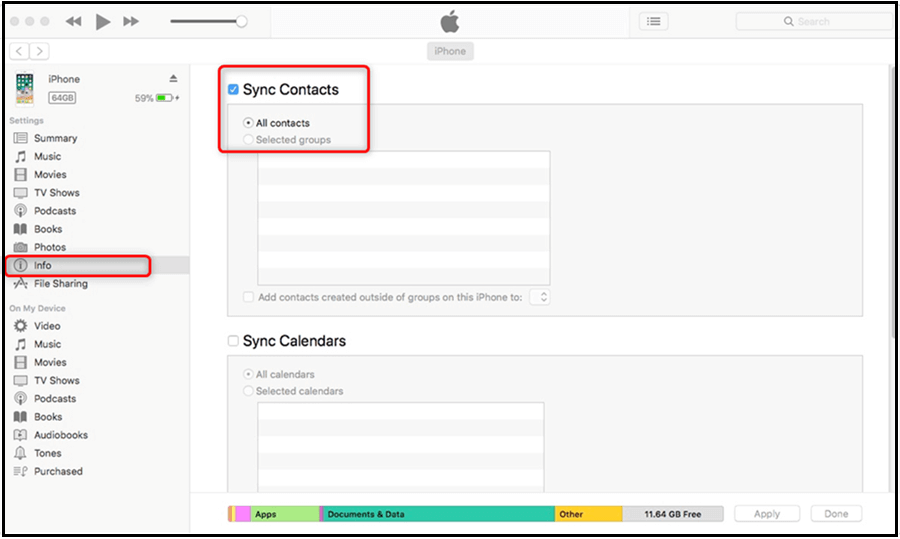The height and width of the screenshot is (539, 900).
Task: Eject the iPhone device
Action: point(173,79)
